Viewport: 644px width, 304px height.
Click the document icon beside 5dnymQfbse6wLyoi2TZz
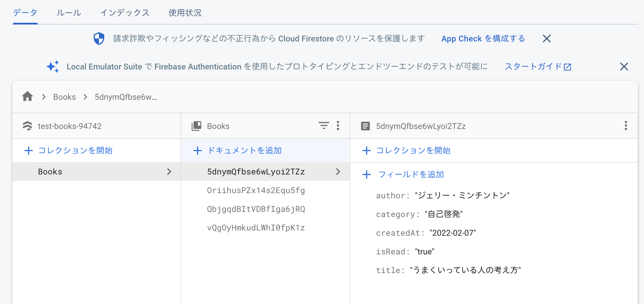pyautogui.click(x=365, y=126)
